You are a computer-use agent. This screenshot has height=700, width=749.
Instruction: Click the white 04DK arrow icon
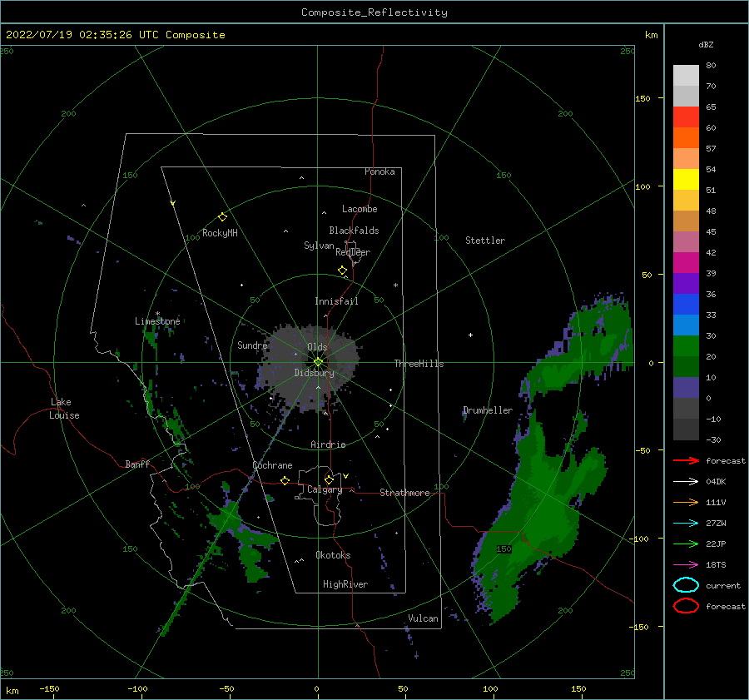pos(686,481)
